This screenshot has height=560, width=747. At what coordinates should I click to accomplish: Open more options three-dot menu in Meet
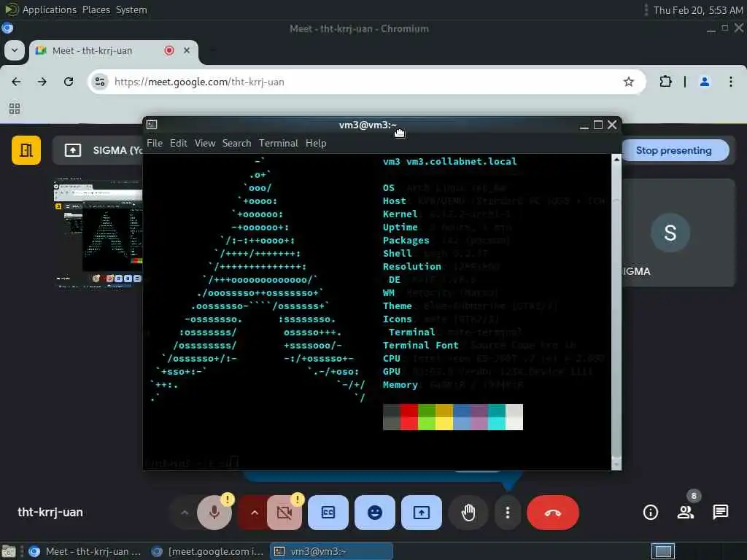point(508,513)
